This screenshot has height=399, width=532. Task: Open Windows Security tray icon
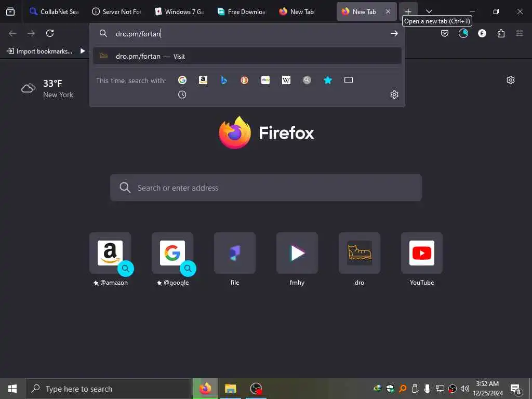[x=390, y=389]
